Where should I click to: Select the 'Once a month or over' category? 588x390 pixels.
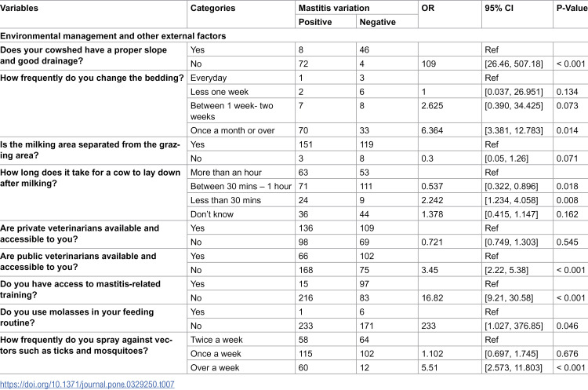point(233,130)
